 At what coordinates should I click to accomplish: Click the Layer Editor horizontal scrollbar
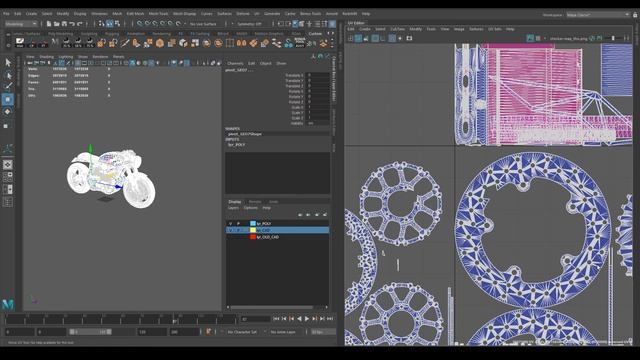coord(271,307)
